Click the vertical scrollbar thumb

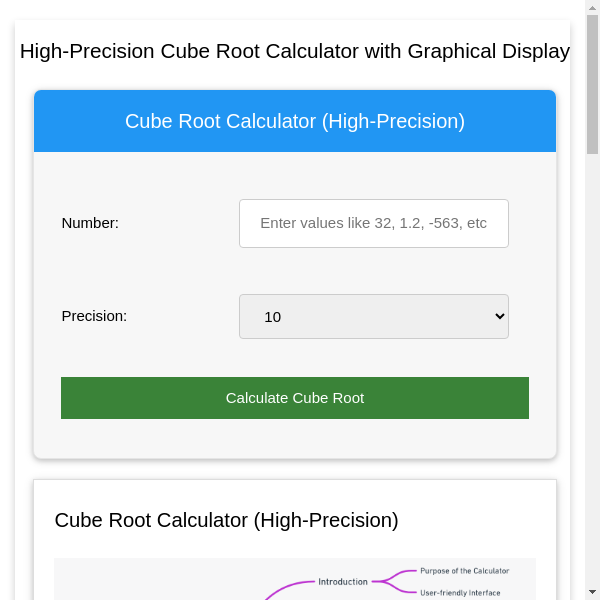[592, 85]
